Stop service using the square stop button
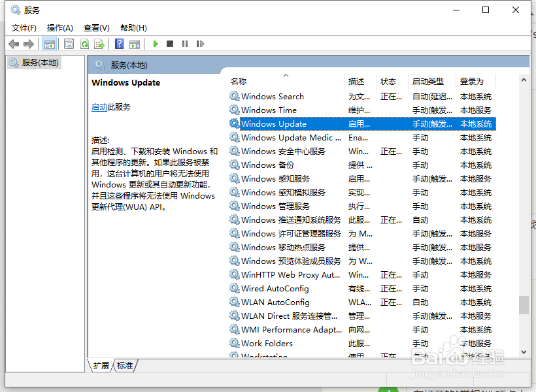Screen dimensions: 536x392 pyautogui.click(x=170, y=44)
